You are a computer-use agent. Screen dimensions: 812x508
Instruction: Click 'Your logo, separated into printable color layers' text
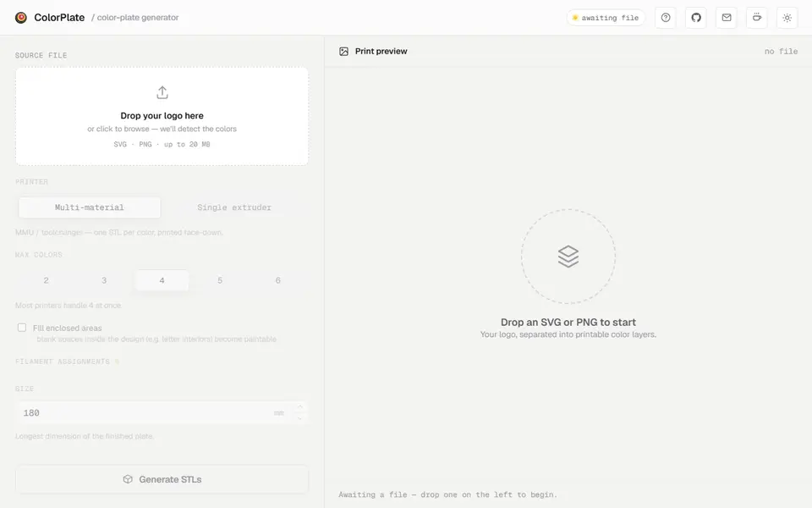click(568, 334)
